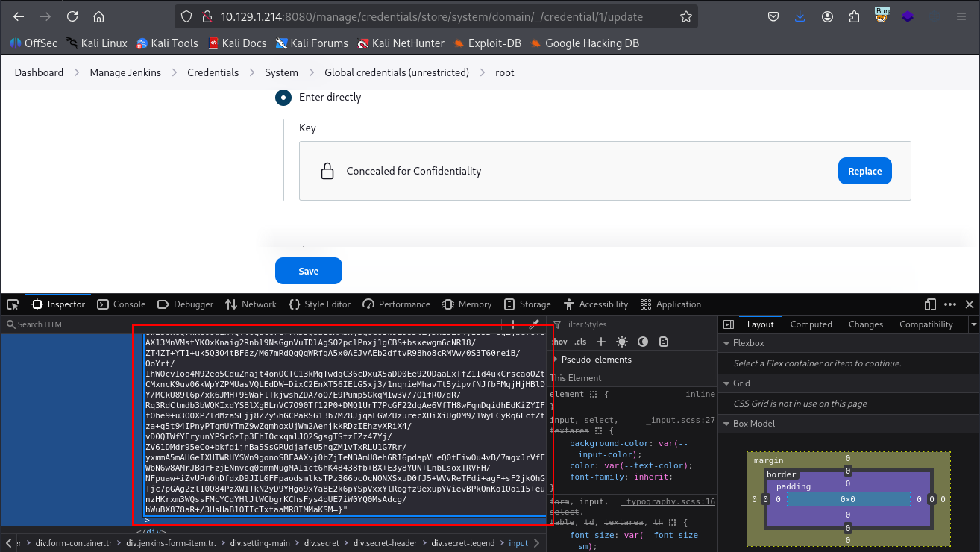The height and width of the screenshot is (552, 980).
Task: Bookmark this page with the star icon
Action: [x=685, y=16]
